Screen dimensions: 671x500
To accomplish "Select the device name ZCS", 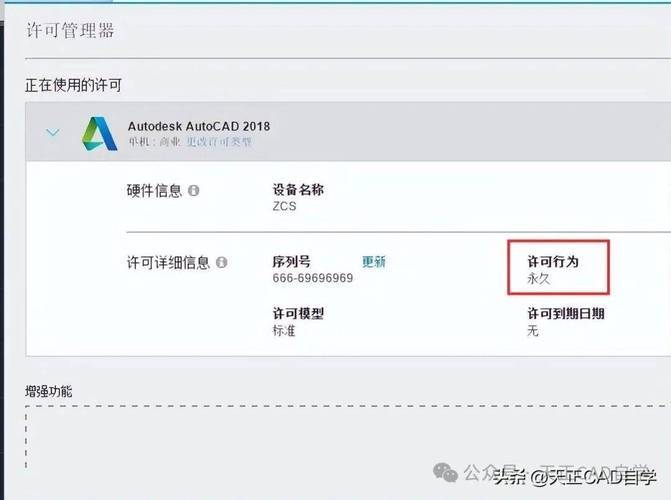I will coord(285,206).
